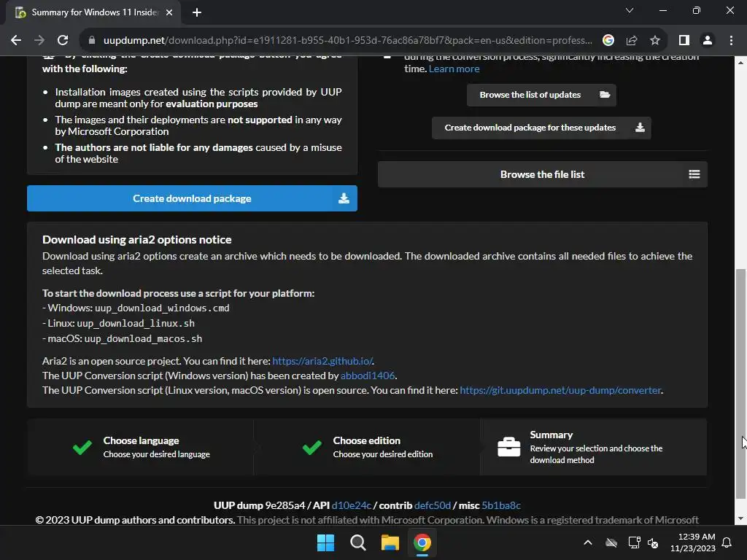Click the scrollbar up arrow
747x560 pixels.
click(740, 63)
